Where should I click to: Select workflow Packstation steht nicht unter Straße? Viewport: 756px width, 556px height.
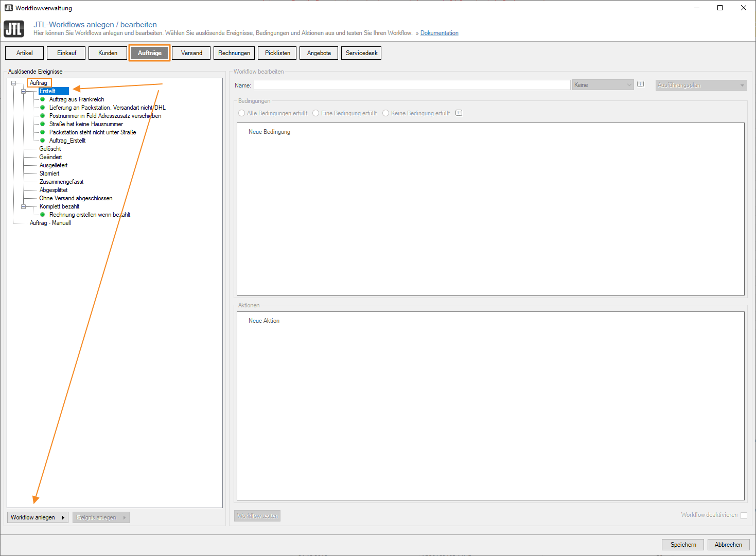pos(93,132)
